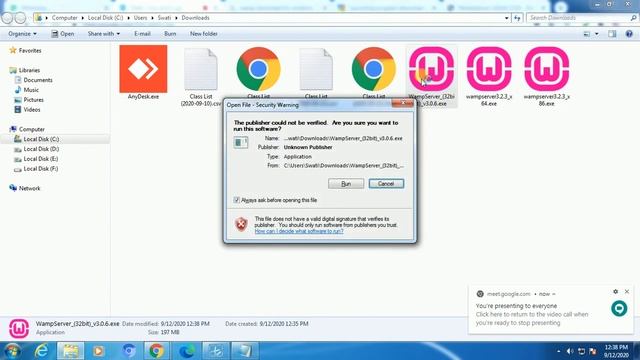
Task: Click Cancel in the security warning dialog
Action: coord(386,184)
